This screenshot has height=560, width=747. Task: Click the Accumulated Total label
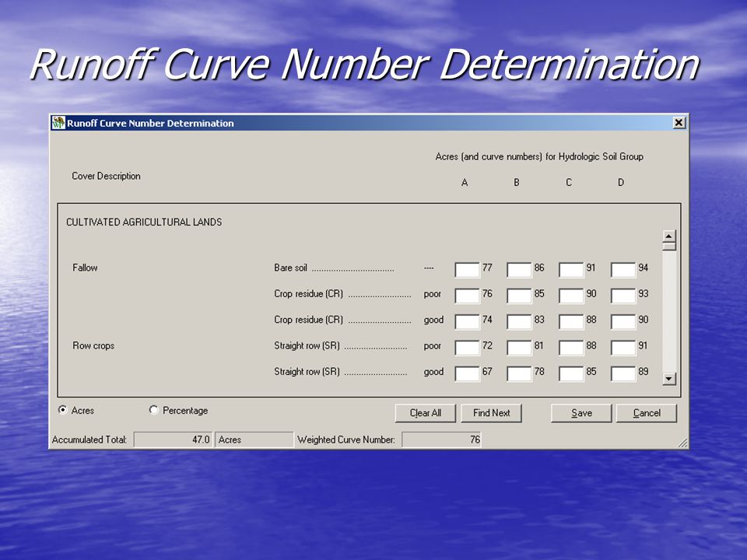[x=89, y=439]
